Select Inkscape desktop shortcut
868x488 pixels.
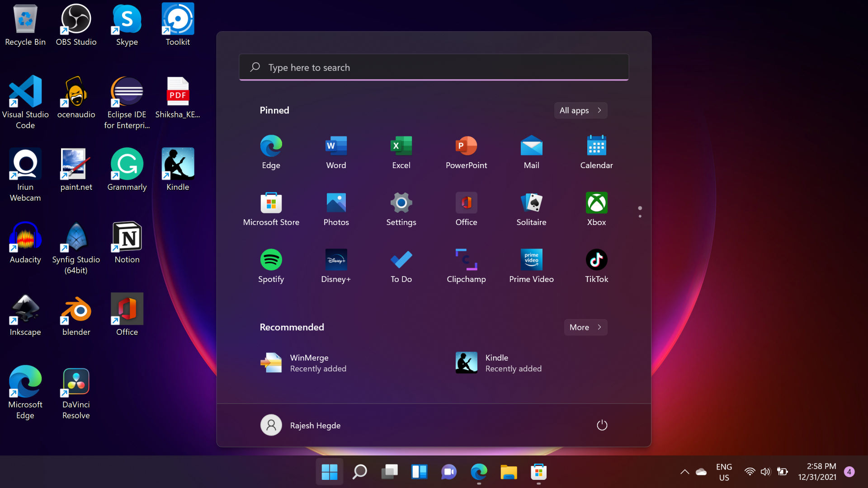(25, 315)
